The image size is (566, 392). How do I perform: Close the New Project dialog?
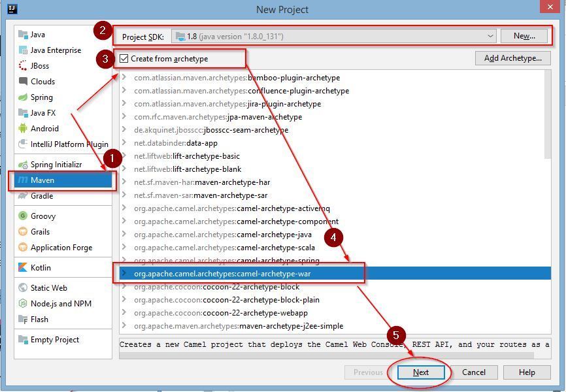pos(550,7)
